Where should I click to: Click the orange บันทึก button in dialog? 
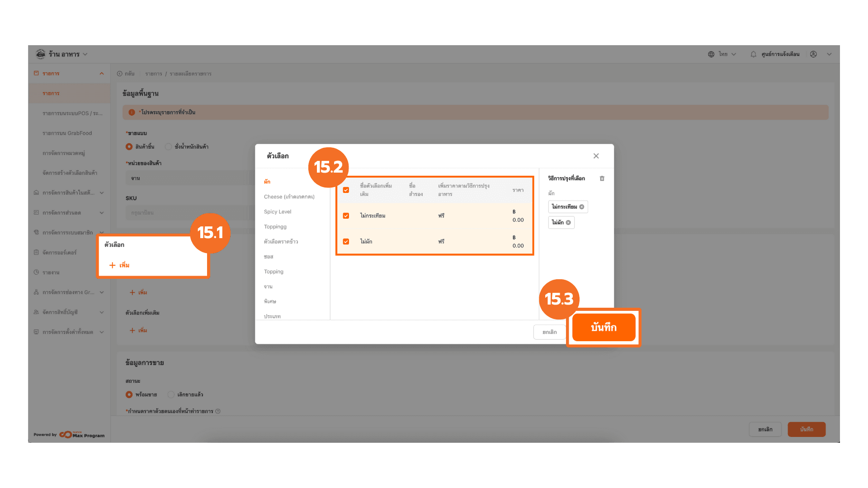(604, 328)
